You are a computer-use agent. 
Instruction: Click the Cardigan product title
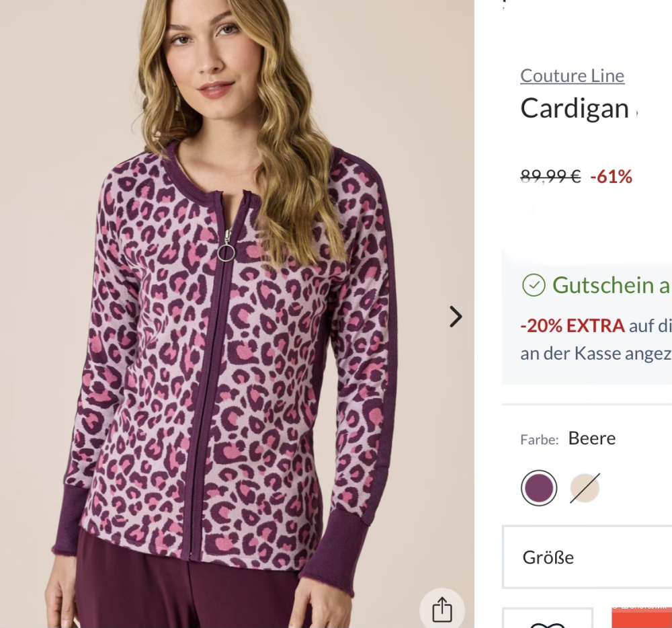575,108
